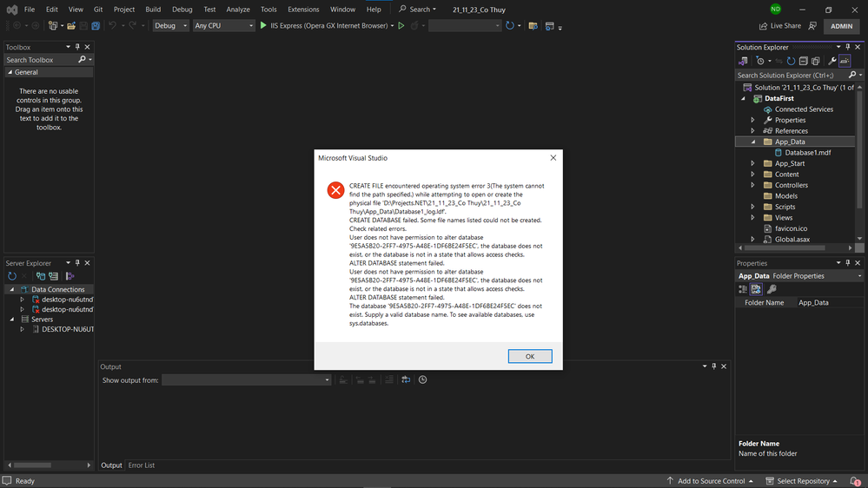Open the Analyze menu
Screen dimensions: 868x488
click(x=238, y=10)
